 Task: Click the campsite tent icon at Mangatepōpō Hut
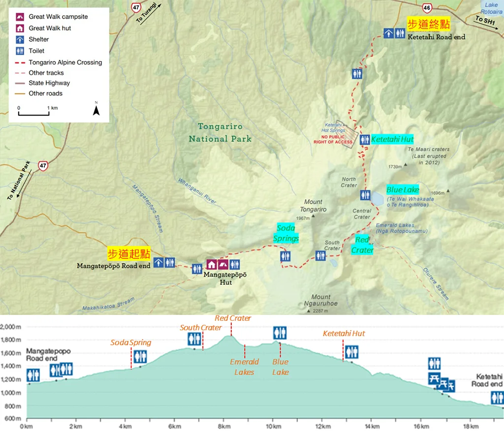pos(223,264)
